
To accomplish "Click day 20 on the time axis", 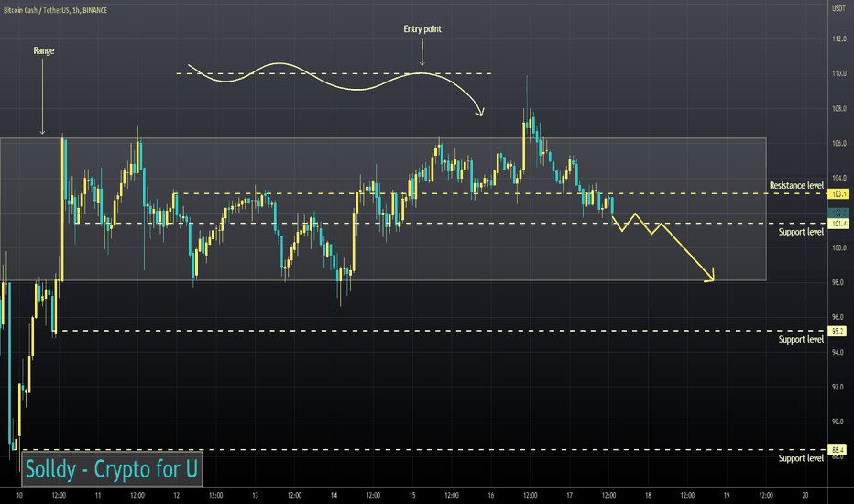I will coord(805,495).
